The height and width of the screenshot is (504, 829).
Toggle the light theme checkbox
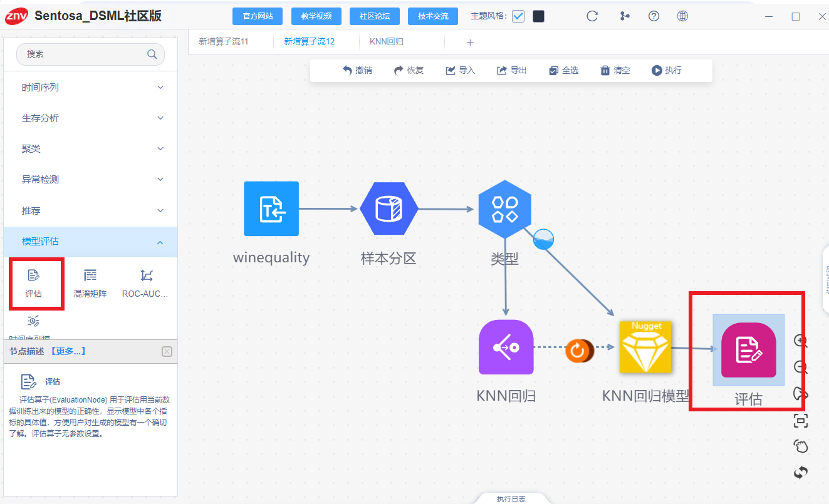pos(518,16)
